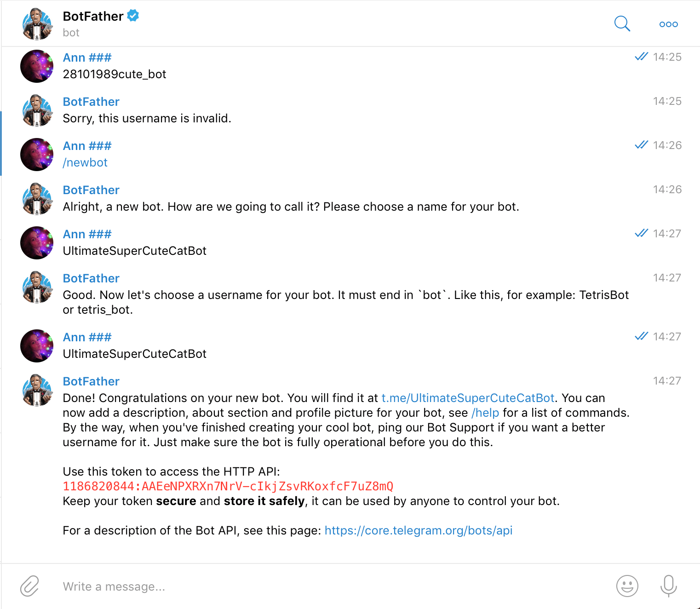This screenshot has width=700, height=609.
Task: Click BotFather's verified badge icon
Action: [x=132, y=15]
